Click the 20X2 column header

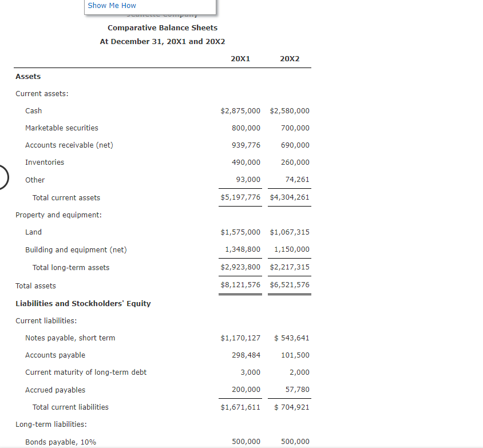click(x=290, y=59)
